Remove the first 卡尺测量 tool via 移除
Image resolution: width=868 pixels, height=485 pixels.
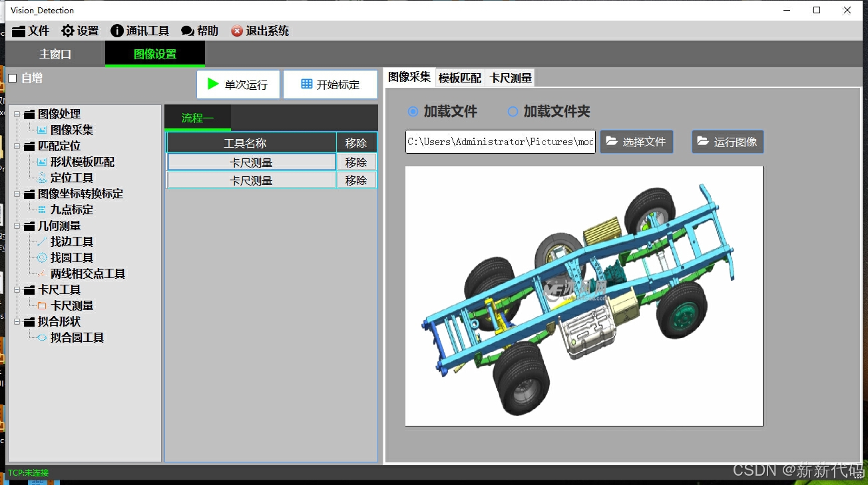356,161
